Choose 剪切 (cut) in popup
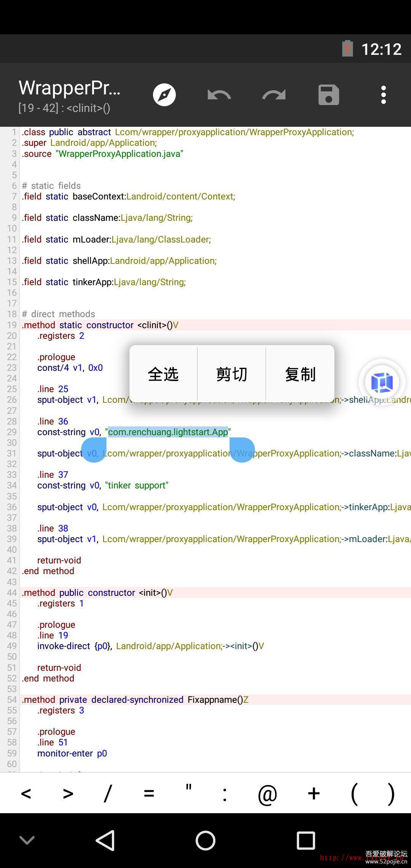This screenshot has height=868, width=411. click(231, 374)
